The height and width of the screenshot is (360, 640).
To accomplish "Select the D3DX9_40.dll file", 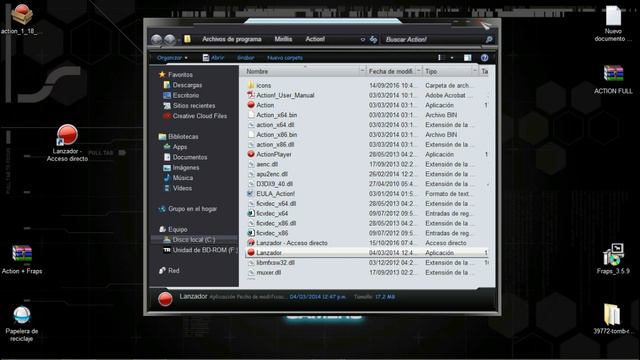I will point(270,184).
